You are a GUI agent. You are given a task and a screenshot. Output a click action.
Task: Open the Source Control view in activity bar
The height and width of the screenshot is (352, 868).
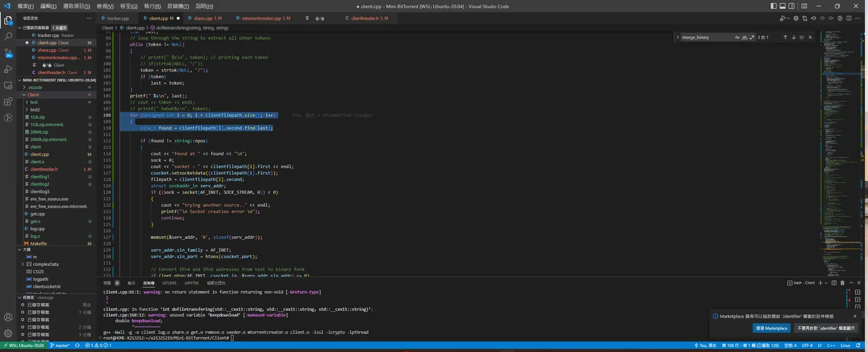pos(8,52)
